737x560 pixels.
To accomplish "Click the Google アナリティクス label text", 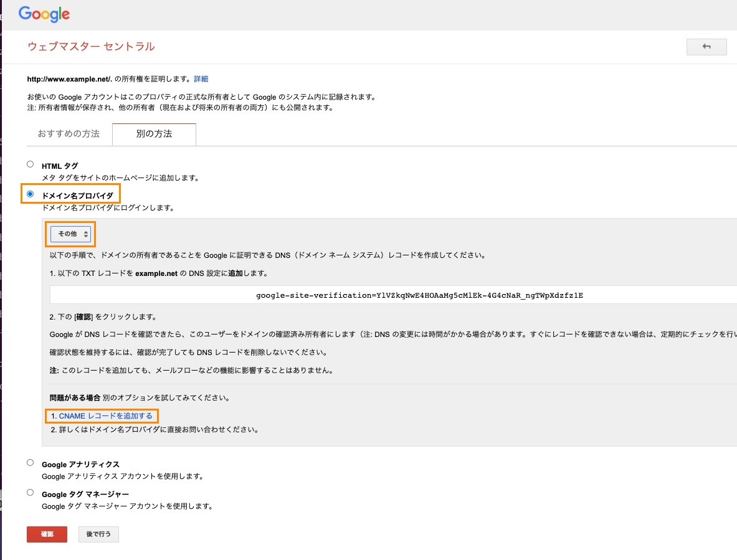I will pyautogui.click(x=80, y=465).
